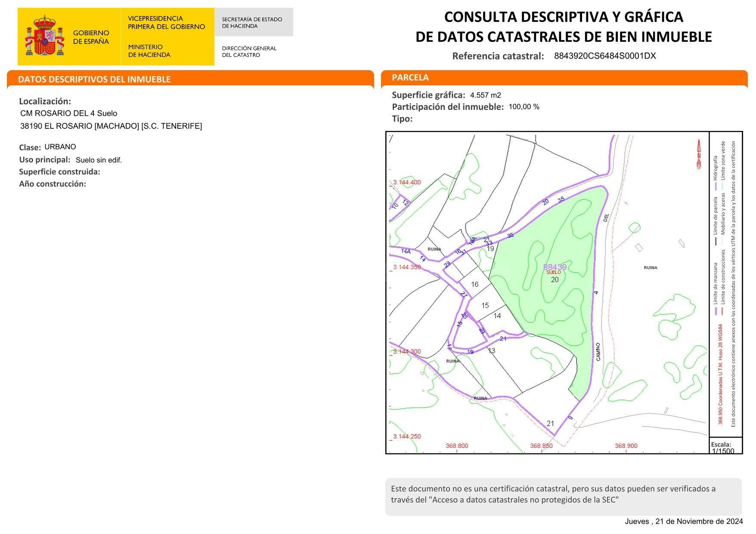756x534 pixels.
Task: Click the Superficie gráfica value 4.557 m2
Action: 486,95
